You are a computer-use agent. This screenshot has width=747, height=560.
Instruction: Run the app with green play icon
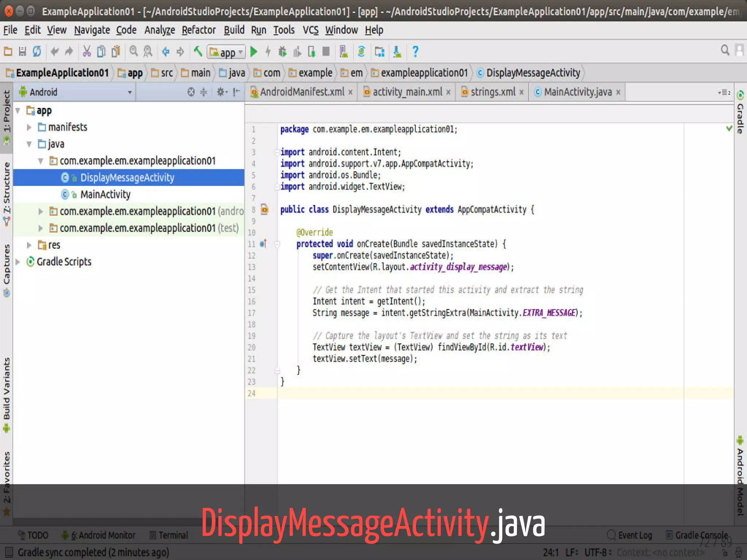coord(254,52)
